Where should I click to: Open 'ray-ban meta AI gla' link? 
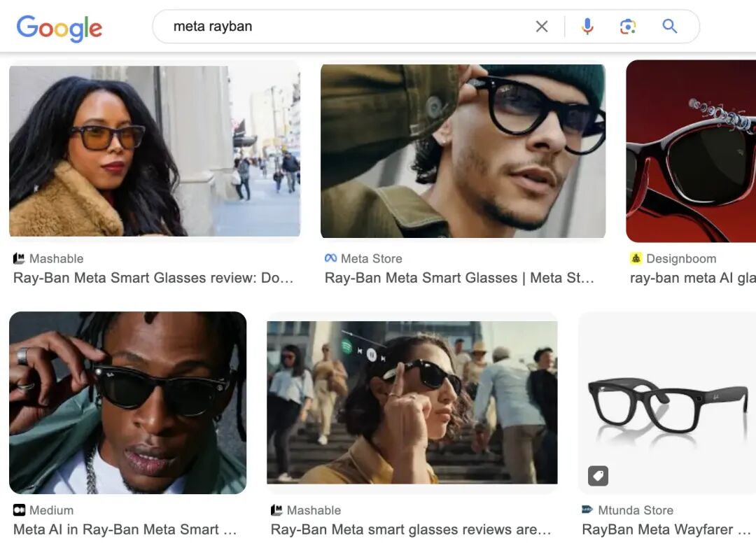693,278
